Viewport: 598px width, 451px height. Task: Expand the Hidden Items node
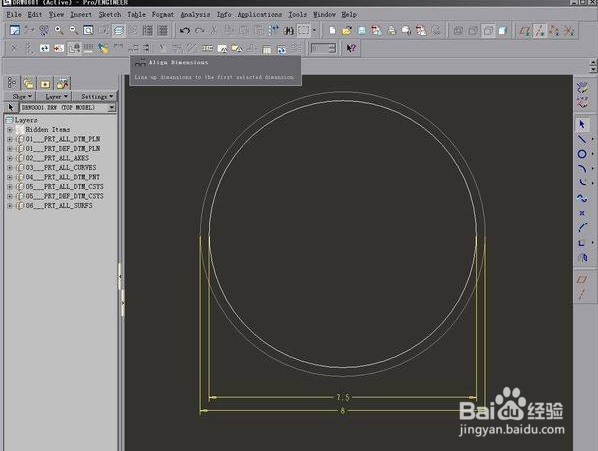[x=10, y=130]
